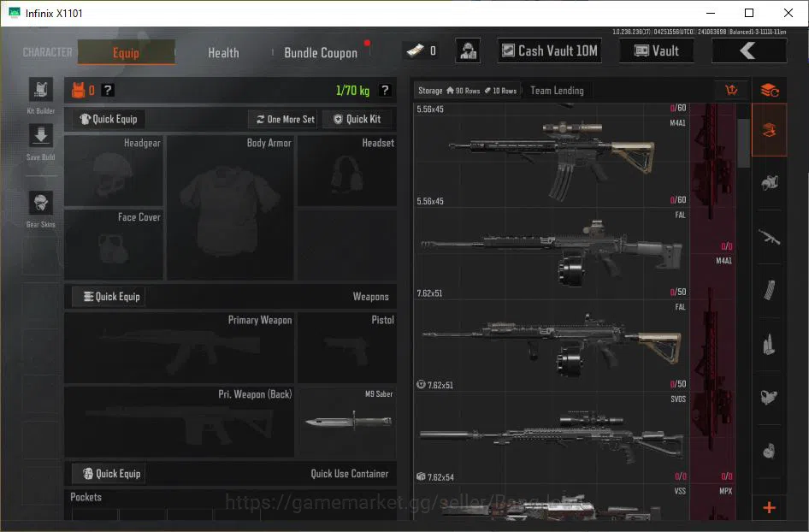Open the character profile icon in top bar
This screenshot has height=532, width=809.
[468, 51]
